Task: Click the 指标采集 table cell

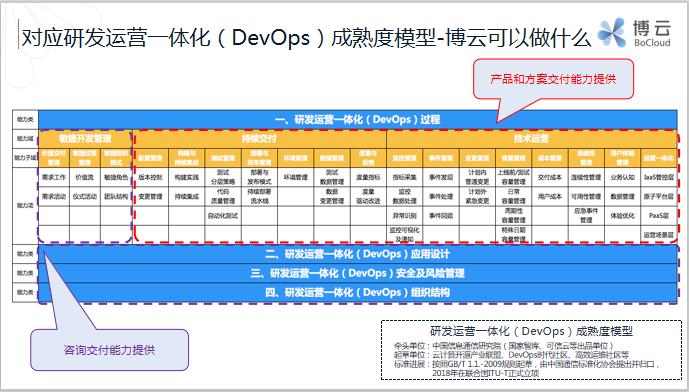Action: 404,177
